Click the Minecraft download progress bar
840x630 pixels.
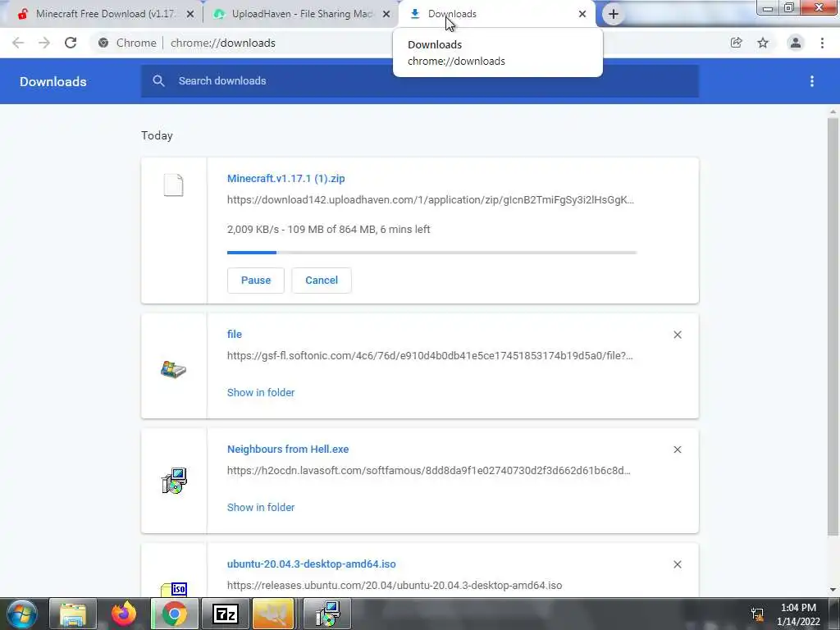point(431,253)
